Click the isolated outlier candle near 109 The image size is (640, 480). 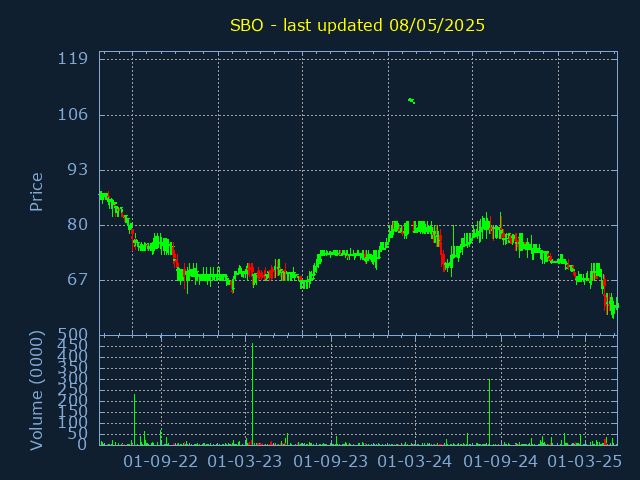coord(411,101)
